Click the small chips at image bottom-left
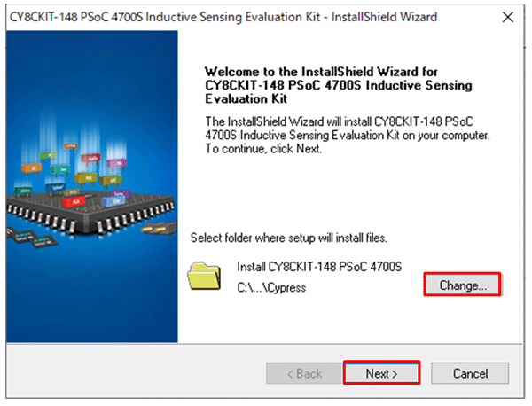Screen dimensions: 532x406 (x=31, y=238)
